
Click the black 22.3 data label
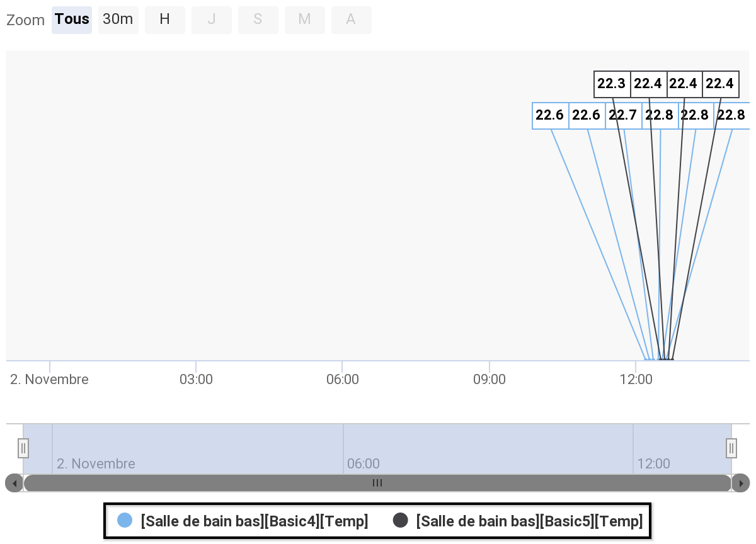point(612,84)
